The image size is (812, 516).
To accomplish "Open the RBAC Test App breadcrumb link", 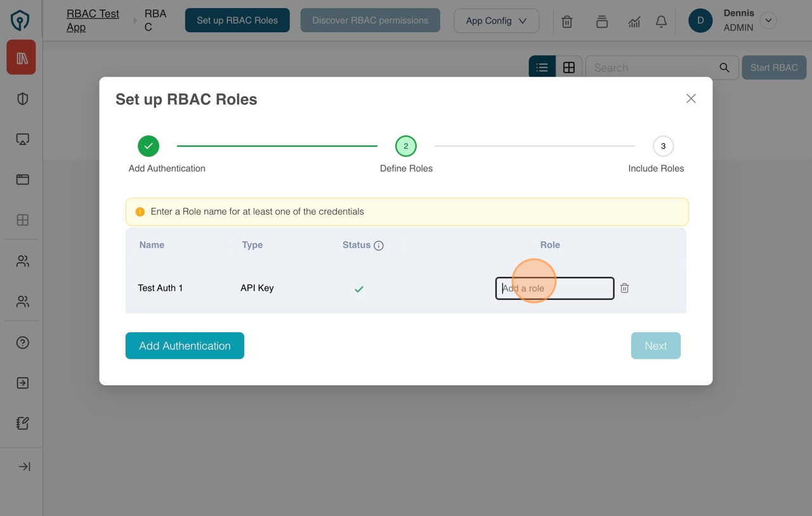I will pos(92,20).
